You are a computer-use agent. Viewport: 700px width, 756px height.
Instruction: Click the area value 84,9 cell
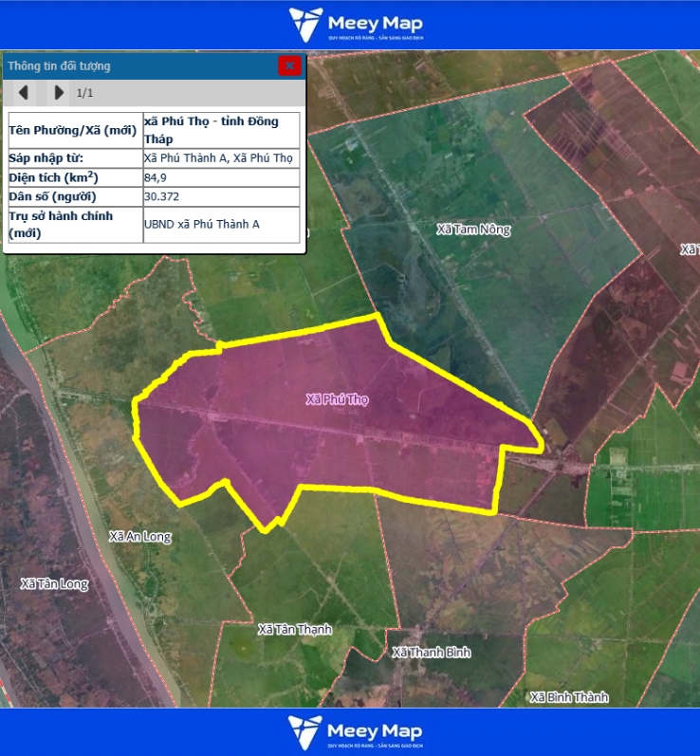click(221, 177)
